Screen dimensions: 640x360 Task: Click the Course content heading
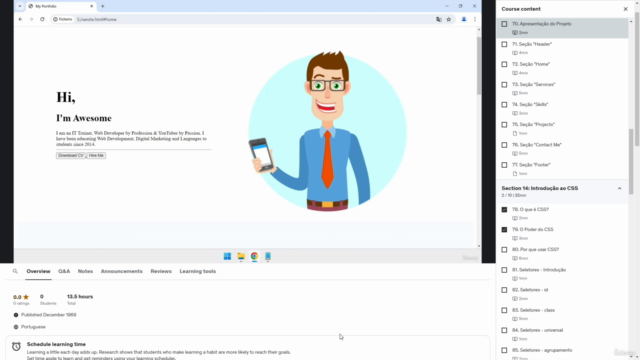pyautogui.click(x=521, y=9)
